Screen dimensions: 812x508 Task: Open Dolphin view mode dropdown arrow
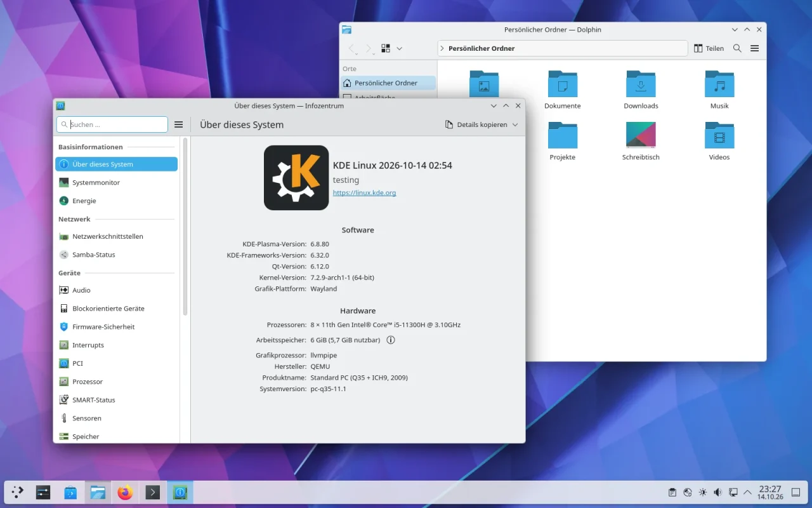(x=399, y=48)
